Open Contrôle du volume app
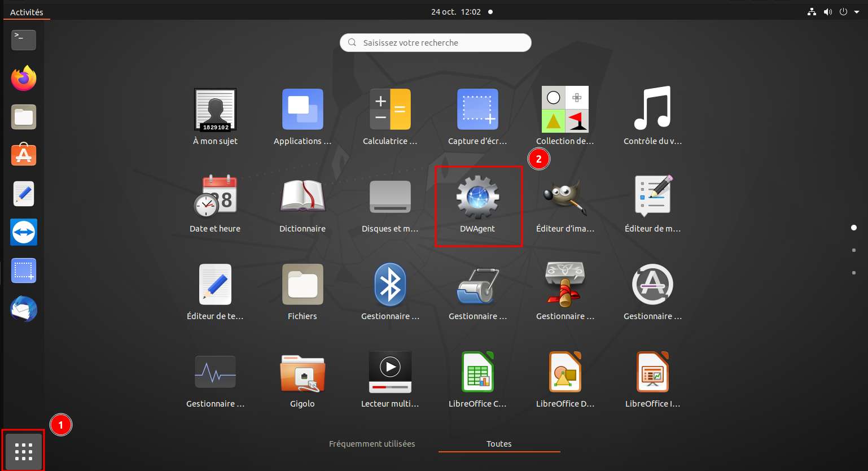Image resolution: width=868 pixels, height=471 pixels. 652,117
